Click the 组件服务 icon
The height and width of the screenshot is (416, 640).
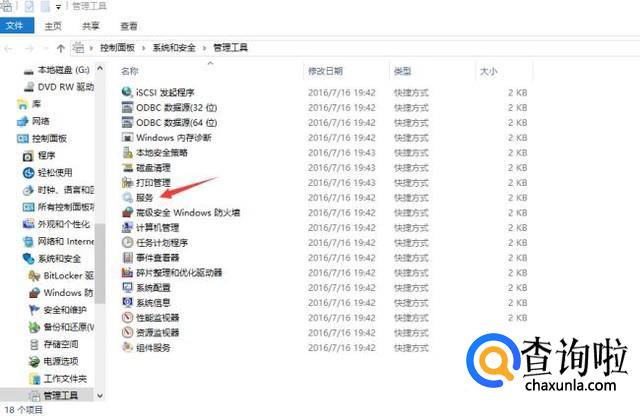coord(127,347)
